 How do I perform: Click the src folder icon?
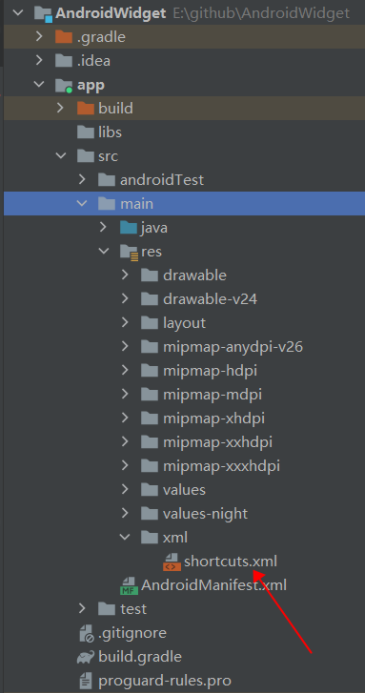coord(85,156)
